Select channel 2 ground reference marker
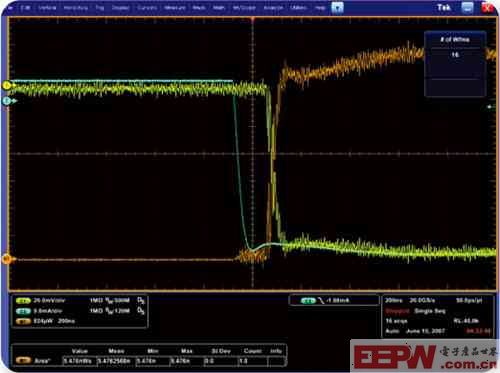This screenshot has height=373, width=500. [x=7, y=101]
